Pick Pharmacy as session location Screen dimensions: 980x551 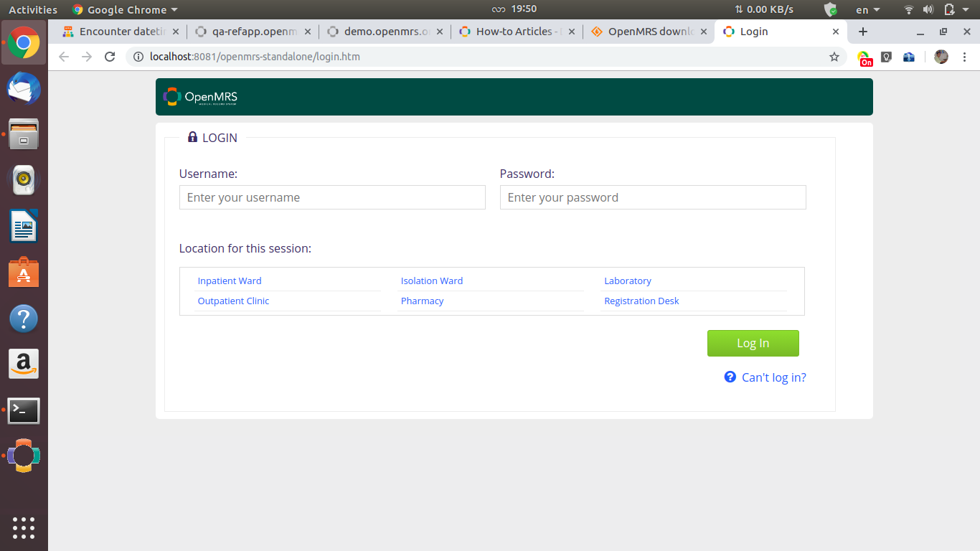point(422,301)
